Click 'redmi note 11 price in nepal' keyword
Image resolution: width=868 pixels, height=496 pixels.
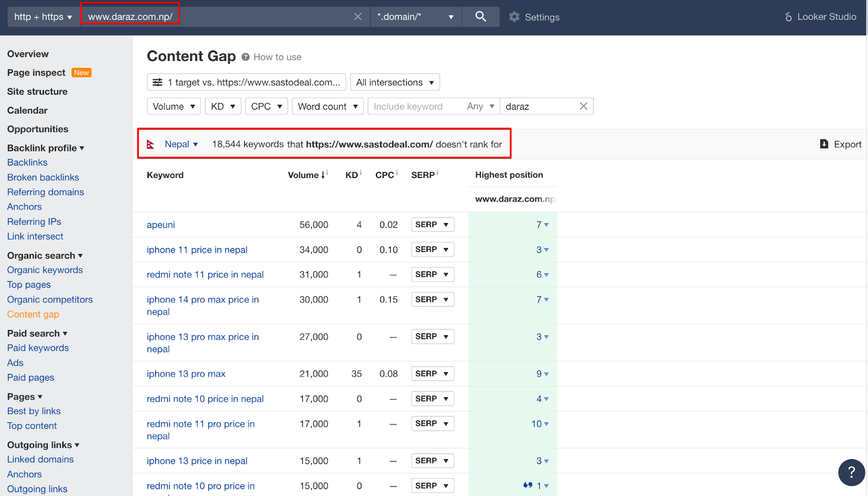pos(205,275)
